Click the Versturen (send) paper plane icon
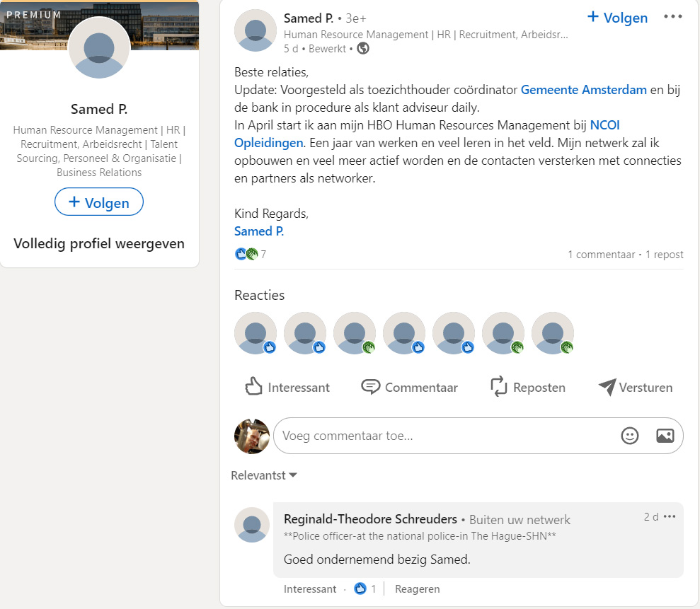This screenshot has width=700, height=609. [606, 386]
